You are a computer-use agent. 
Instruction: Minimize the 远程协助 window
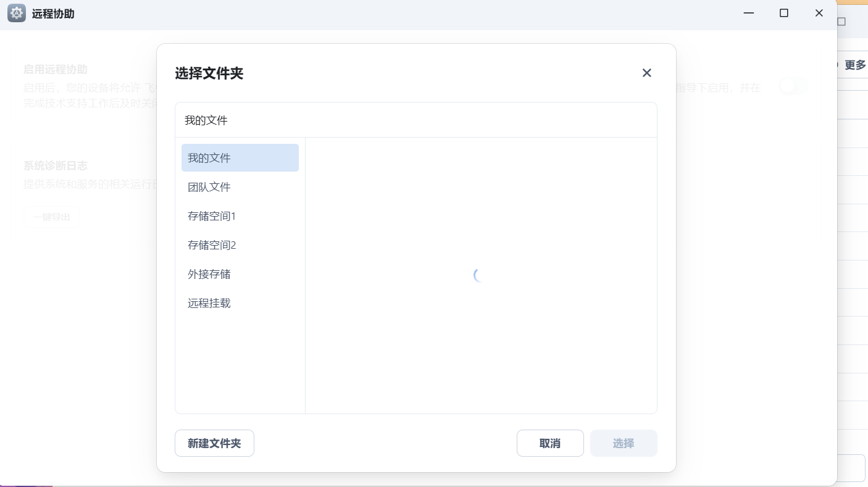pos(748,12)
